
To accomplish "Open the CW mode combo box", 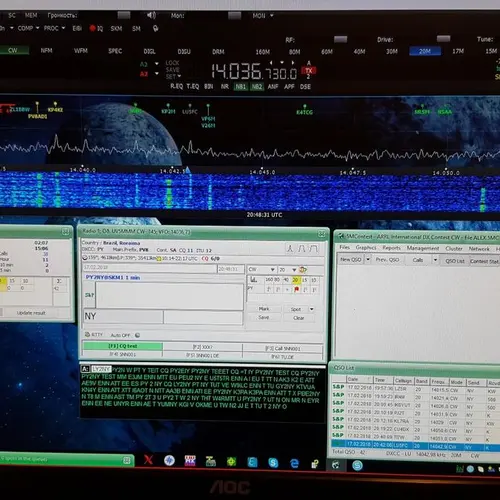I will coord(262,269).
